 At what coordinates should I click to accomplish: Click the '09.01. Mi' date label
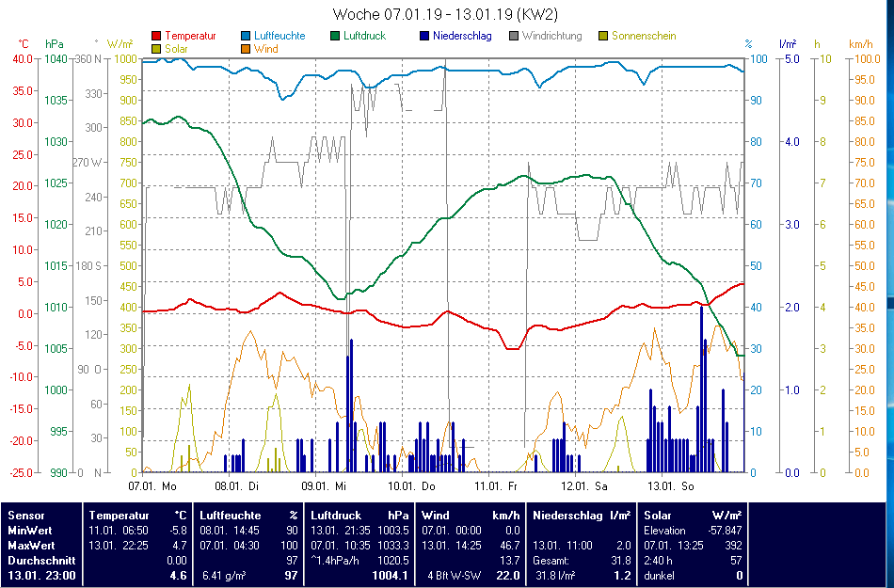point(324,486)
